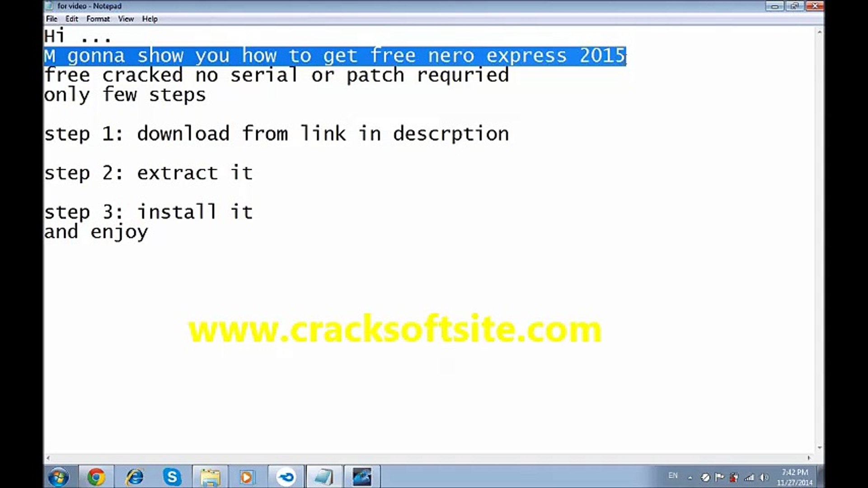Open Skype from taskbar
This screenshot has width=868, height=488.
(x=172, y=477)
